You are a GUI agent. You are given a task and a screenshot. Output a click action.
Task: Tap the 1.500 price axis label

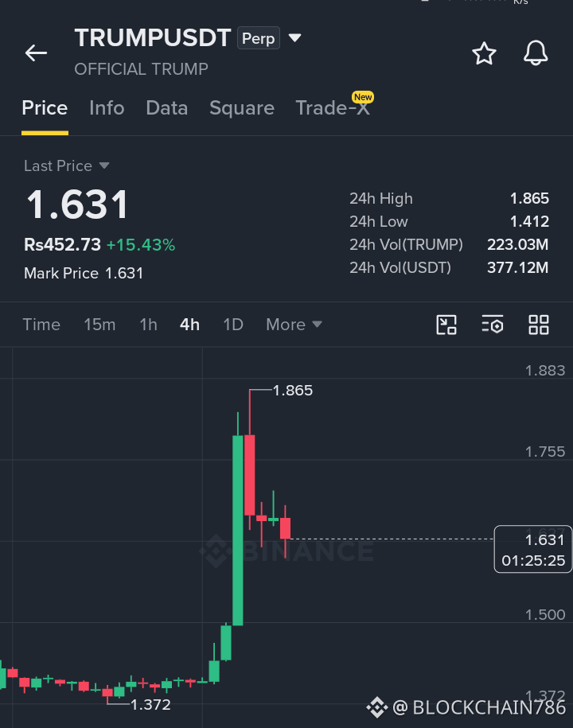click(x=545, y=615)
